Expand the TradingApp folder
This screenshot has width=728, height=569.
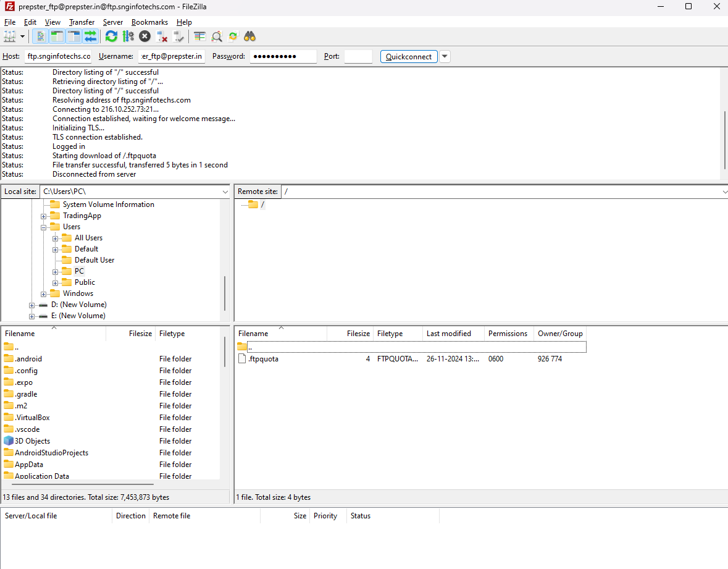pyautogui.click(x=43, y=216)
